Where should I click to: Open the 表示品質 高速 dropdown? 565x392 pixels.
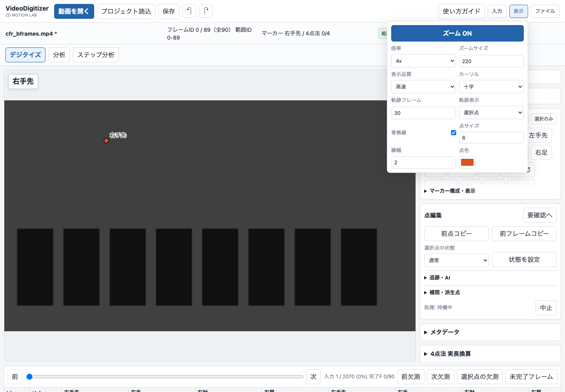(423, 87)
